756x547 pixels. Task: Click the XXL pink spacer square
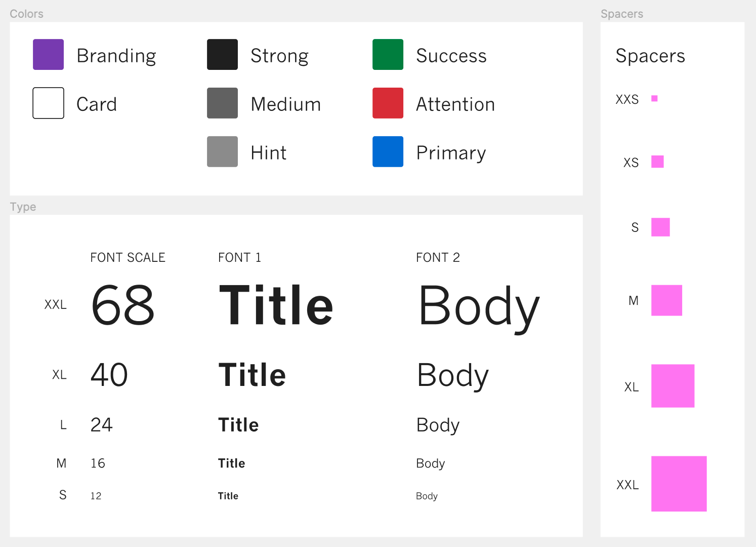[x=679, y=484]
